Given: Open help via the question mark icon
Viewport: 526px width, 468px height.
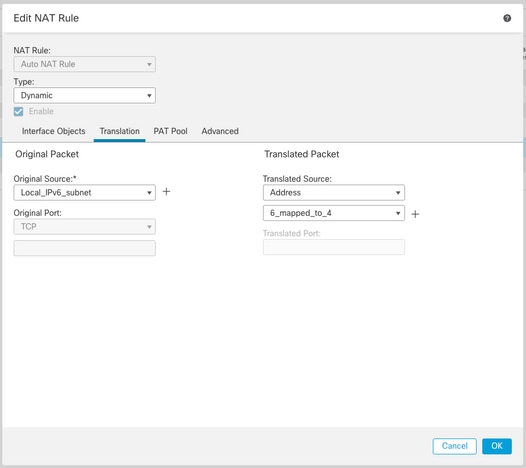Looking at the screenshot, I should [507, 18].
